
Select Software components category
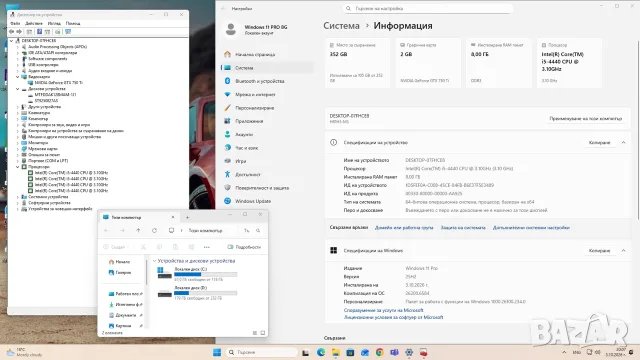coord(47,58)
